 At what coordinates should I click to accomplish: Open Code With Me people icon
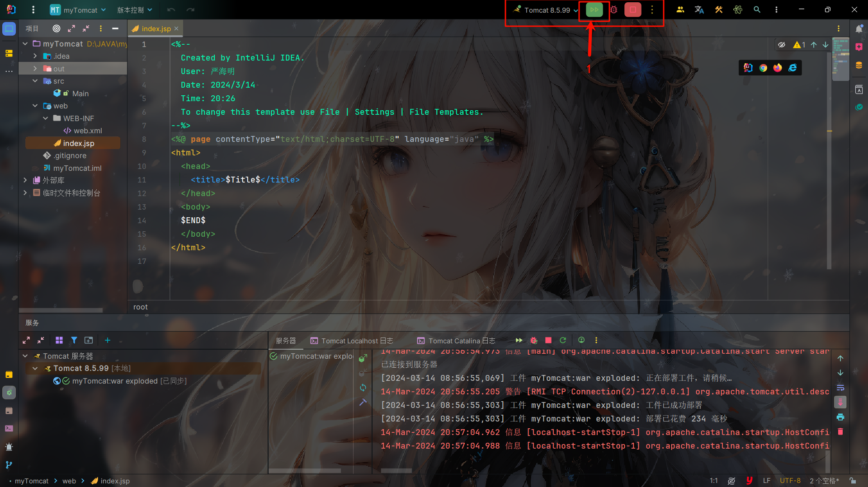tap(680, 9)
